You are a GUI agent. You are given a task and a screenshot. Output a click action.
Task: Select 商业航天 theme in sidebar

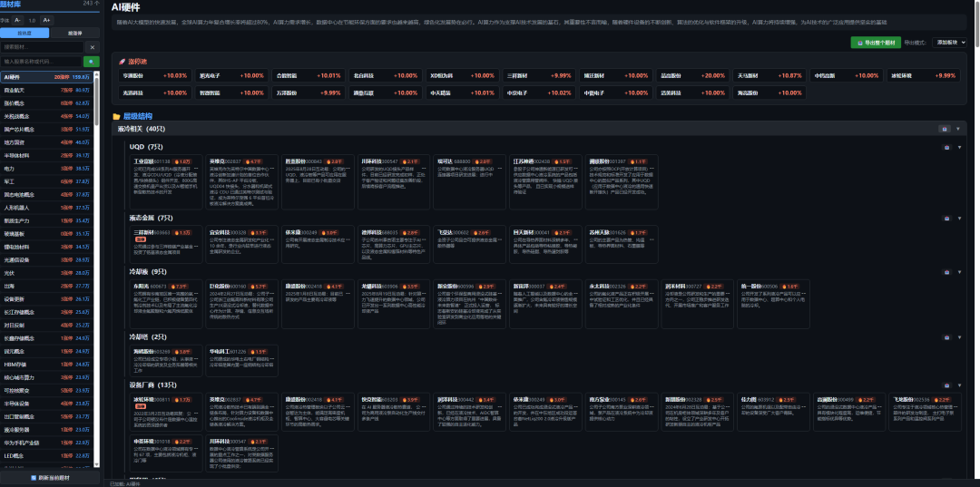click(47, 90)
